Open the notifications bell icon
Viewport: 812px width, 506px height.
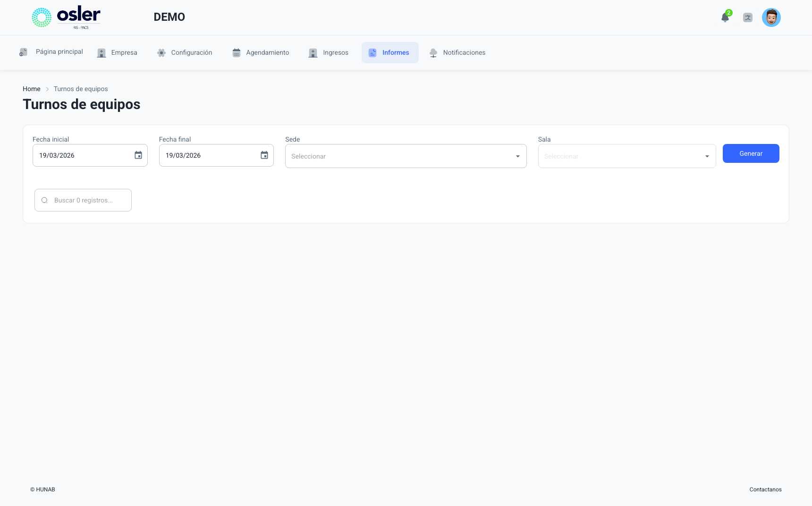pyautogui.click(x=725, y=17)
